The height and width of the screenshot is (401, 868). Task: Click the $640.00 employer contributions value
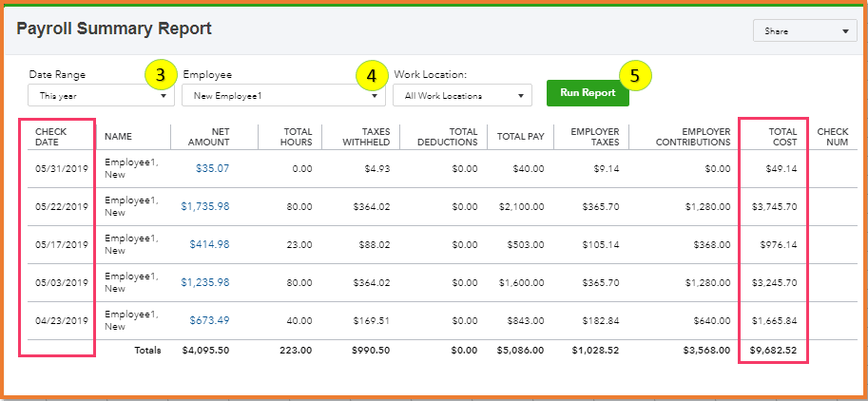click(x=712, y=321)
